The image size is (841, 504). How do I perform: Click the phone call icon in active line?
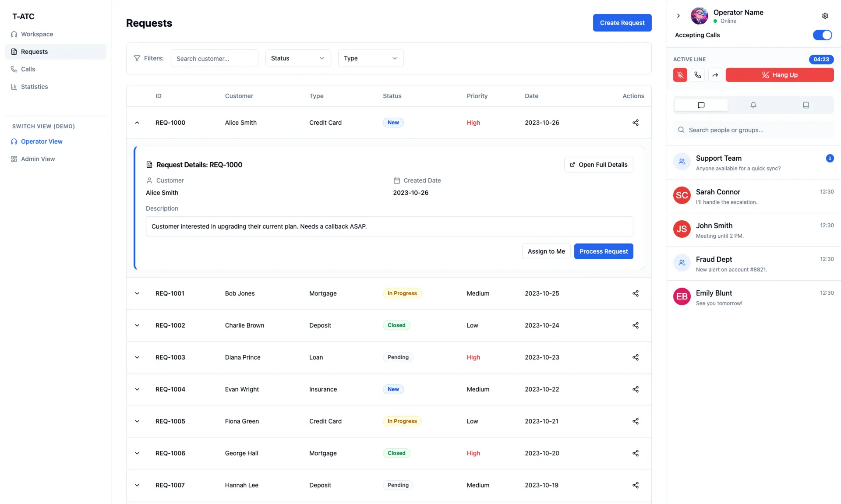click(x=697, y=75)
